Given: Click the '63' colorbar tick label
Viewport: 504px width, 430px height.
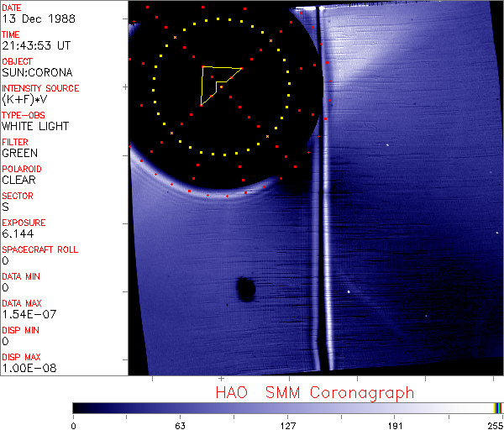Looking at the screenshot, I should 180,425.
